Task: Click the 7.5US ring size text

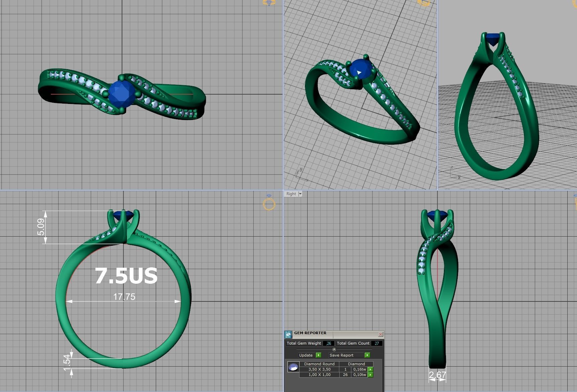Action: click(x=126, y=276)
